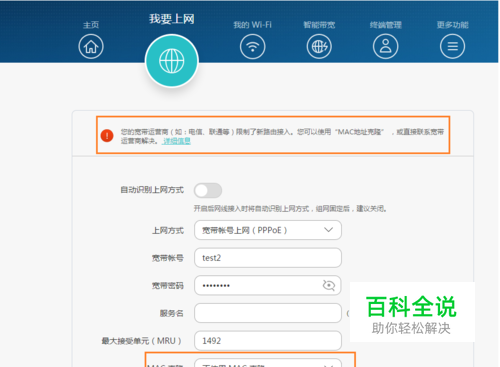Open the more functions menu icon
Viewport: 500px width, 367px height.
tap(452, 47)
